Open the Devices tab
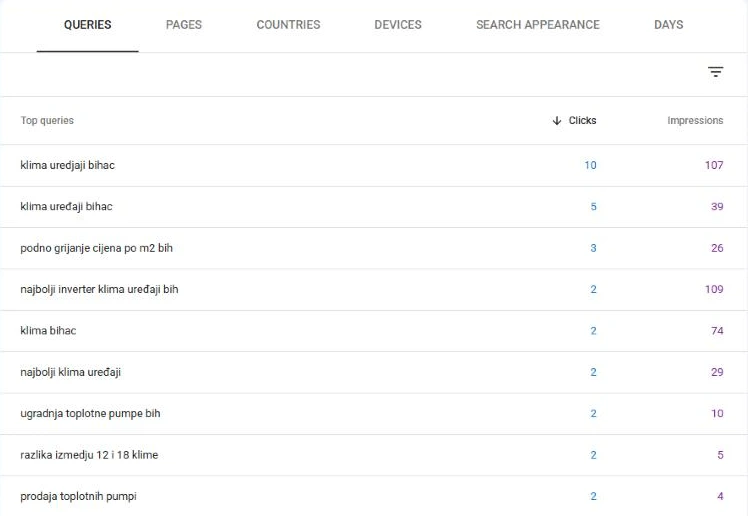 (x=398, y=25)
